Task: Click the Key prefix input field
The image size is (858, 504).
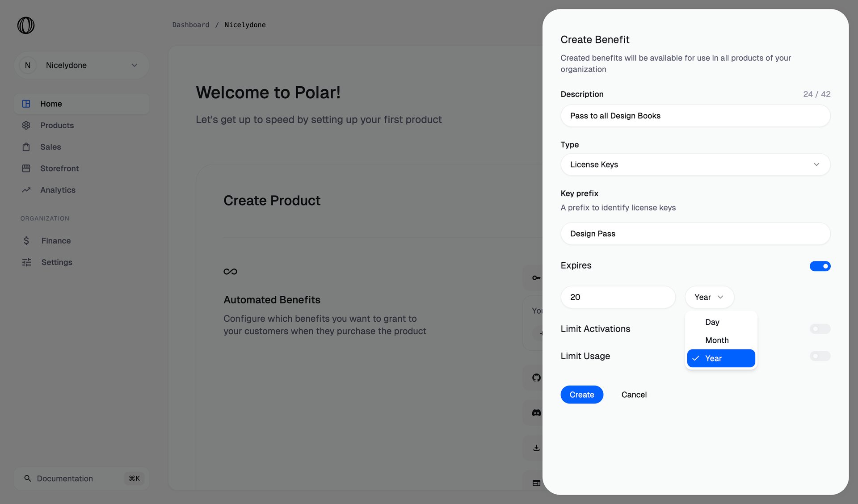Action: [695, 233]
